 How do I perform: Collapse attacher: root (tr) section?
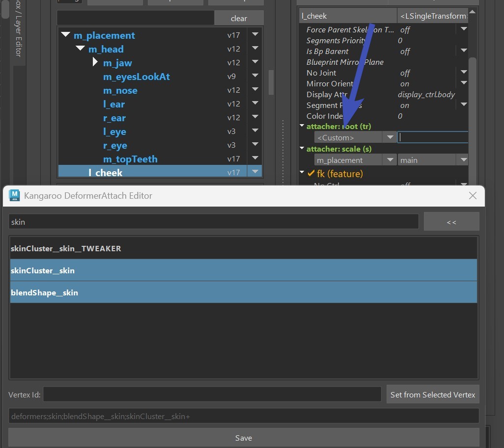302,126
